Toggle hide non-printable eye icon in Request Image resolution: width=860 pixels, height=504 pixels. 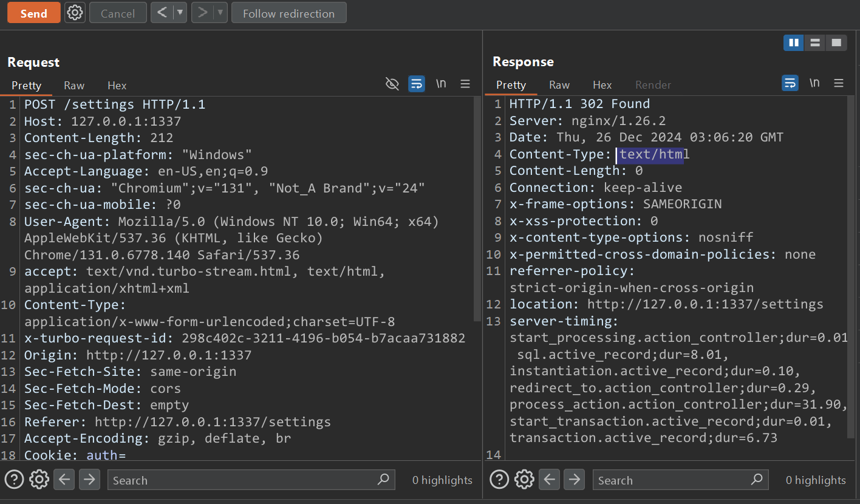392,84
